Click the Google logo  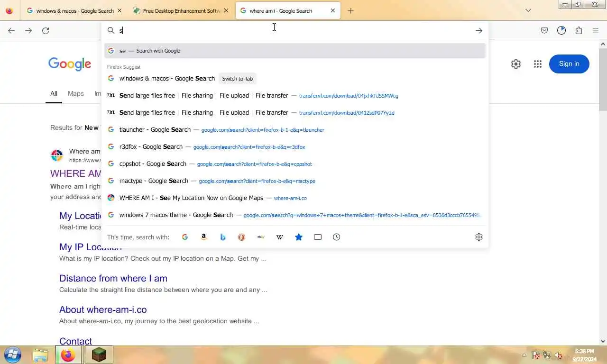70,64
